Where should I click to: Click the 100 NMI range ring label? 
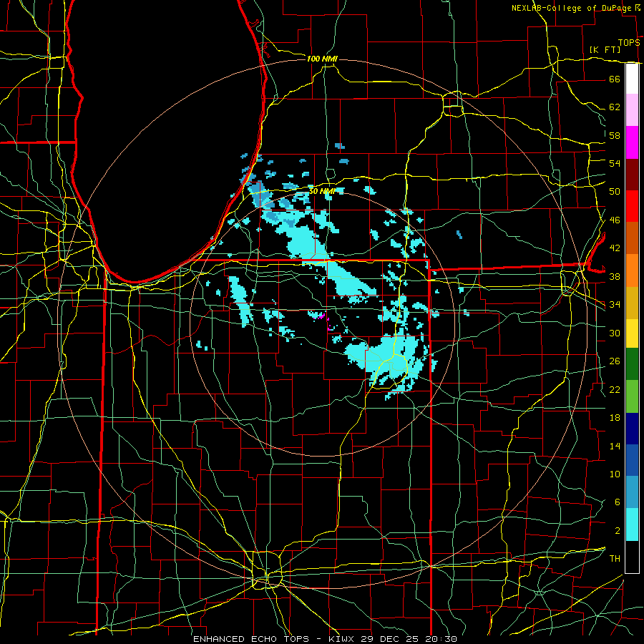322,59
